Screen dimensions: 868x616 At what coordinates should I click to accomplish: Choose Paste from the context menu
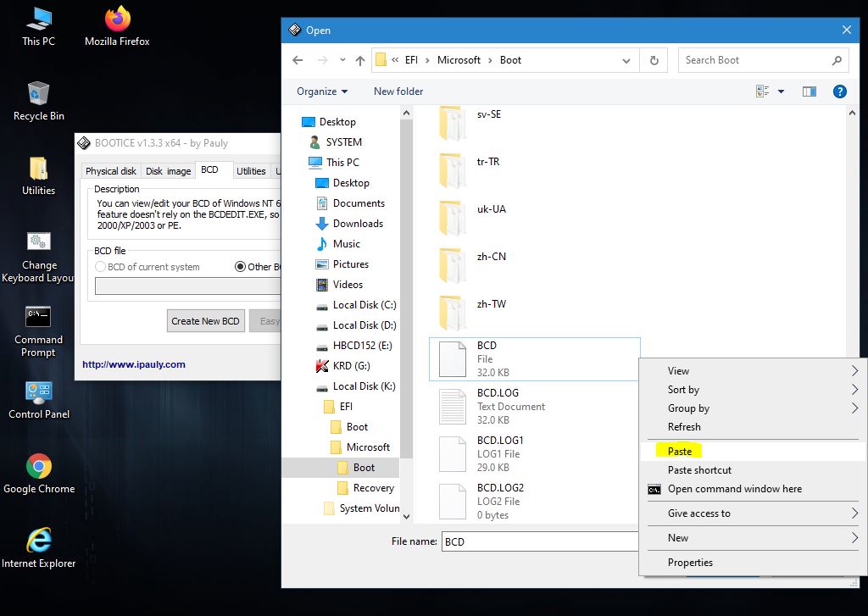pos(680,452)
